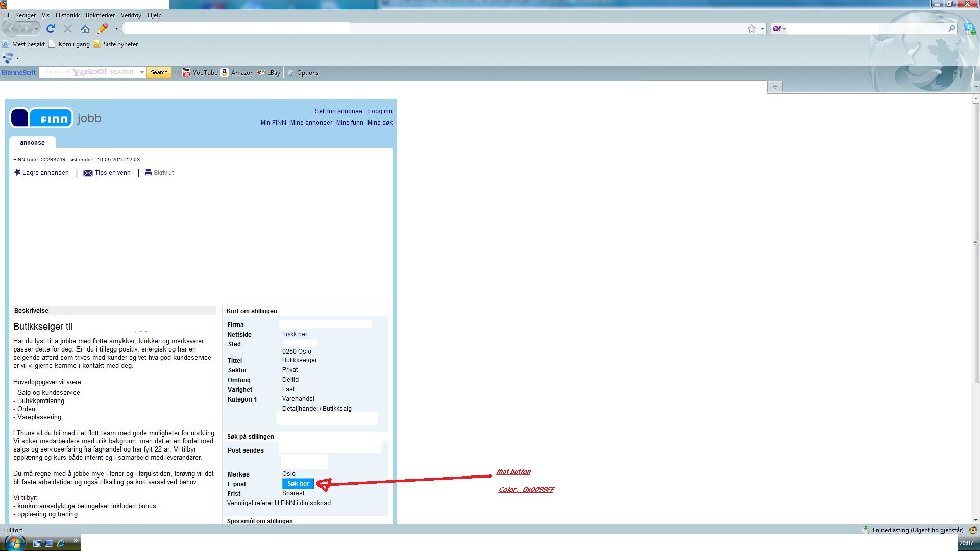Click the scrollbar up arrow

[x=975, y=98]
